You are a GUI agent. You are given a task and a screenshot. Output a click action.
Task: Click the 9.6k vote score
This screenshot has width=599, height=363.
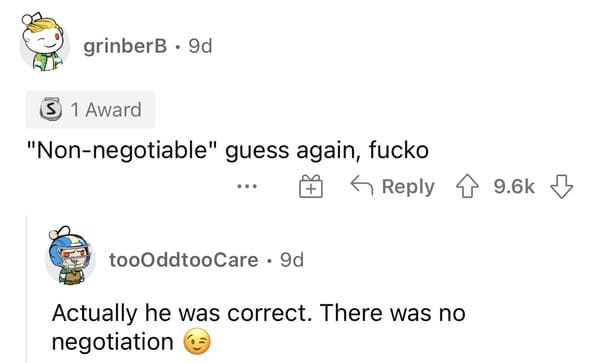[514, 186]
